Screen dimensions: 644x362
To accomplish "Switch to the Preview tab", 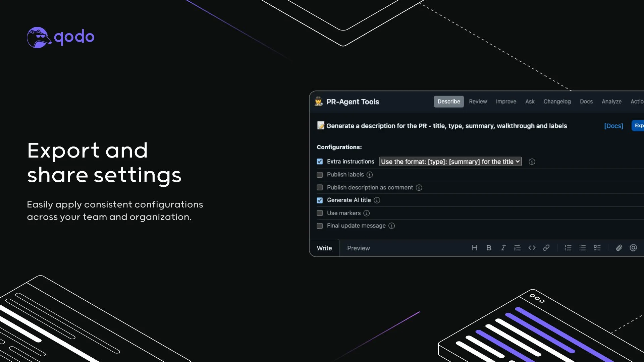I will [x=359, y=248].
